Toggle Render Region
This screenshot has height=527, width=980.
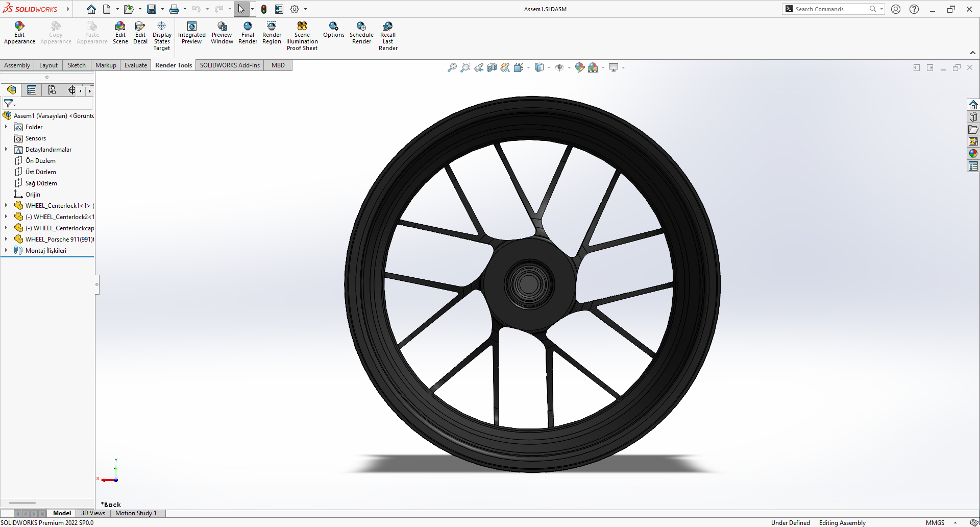pos(272,33)
